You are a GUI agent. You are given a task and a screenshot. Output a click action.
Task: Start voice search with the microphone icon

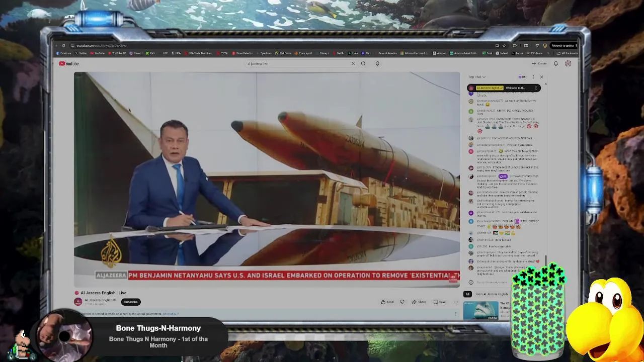[377, 63]
